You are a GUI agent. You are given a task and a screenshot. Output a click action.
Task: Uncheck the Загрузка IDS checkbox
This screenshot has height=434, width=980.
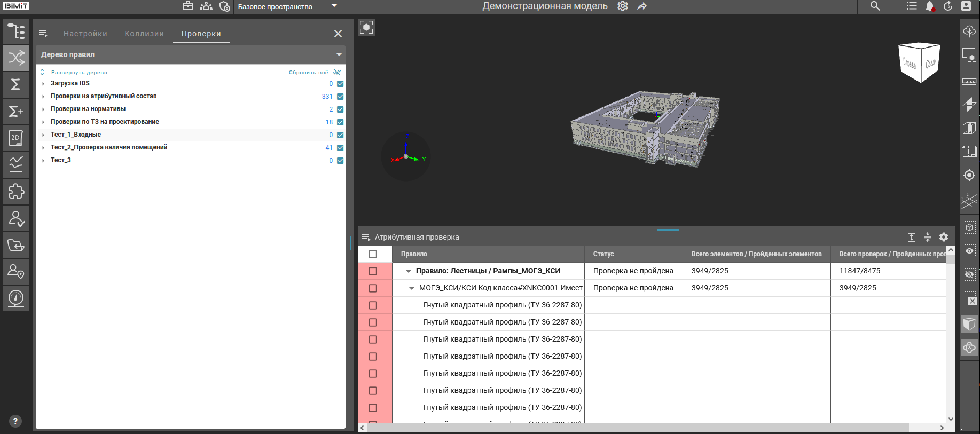tap(340, 84)
